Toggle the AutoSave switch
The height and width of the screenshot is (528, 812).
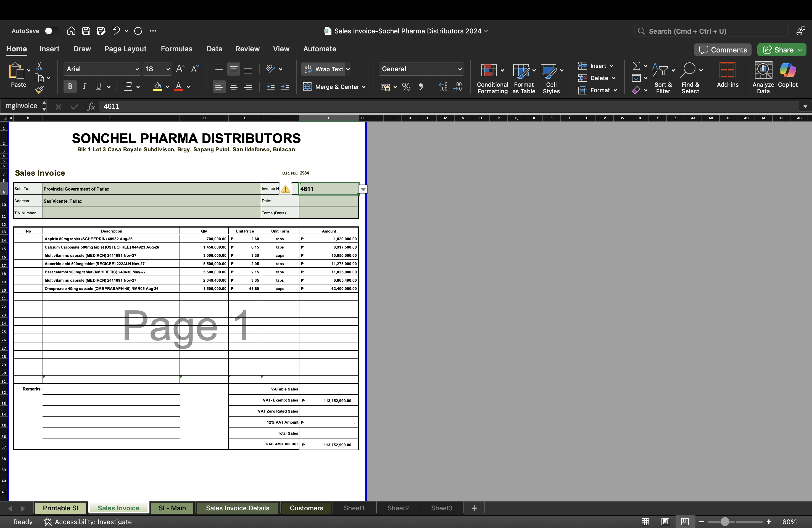point(52,31)
